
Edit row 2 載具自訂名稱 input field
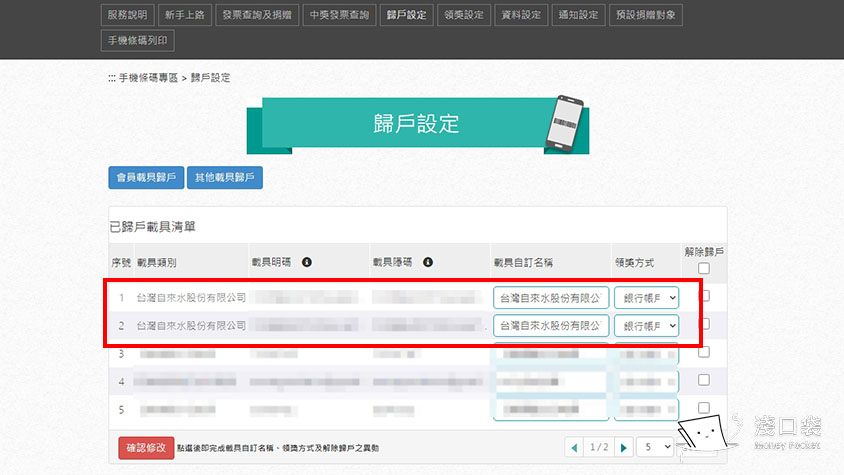coord(551,326)
